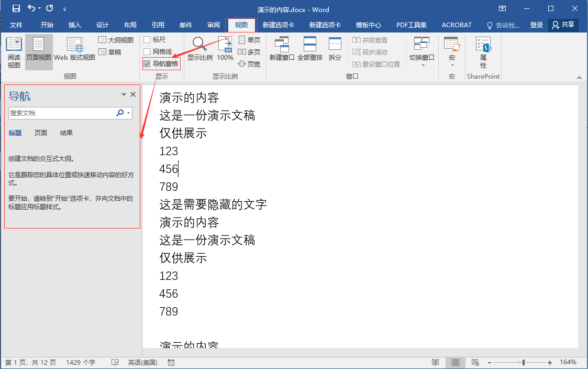Select print layout in status bar

(x=455, y=362)
